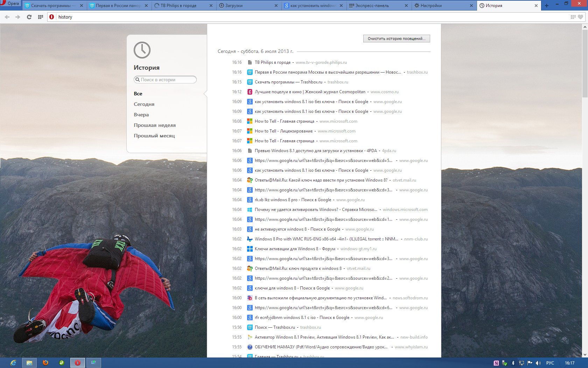Click the Speed Dial add icon in address bar
This screenshot has width=588, height=368.
tap(573, 17)
